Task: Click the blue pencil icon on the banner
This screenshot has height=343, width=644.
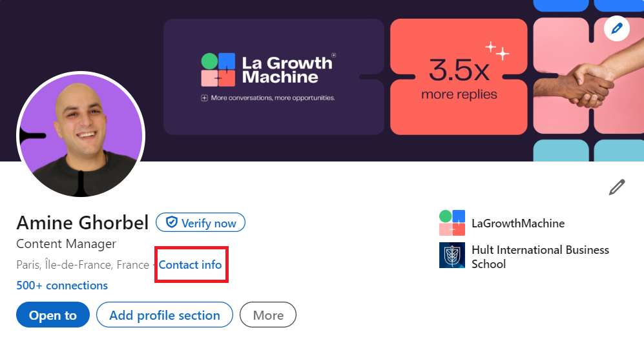Action: click(617, 28)
